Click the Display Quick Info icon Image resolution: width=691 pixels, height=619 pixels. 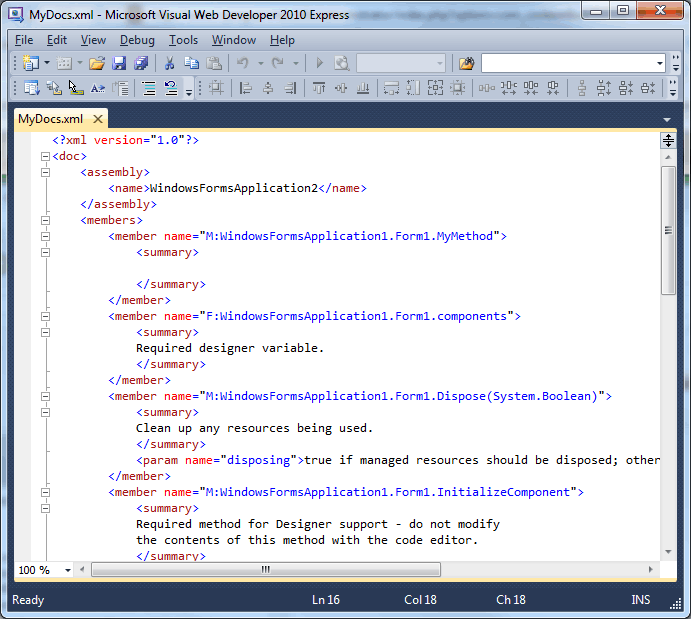(x=76, y=88)
